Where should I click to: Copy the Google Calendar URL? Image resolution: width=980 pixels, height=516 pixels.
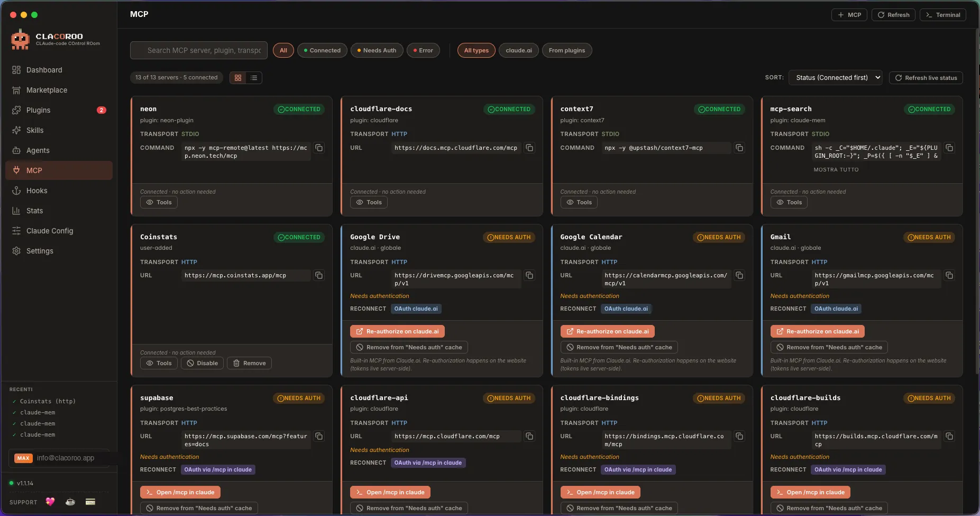[x=739, y=275]
